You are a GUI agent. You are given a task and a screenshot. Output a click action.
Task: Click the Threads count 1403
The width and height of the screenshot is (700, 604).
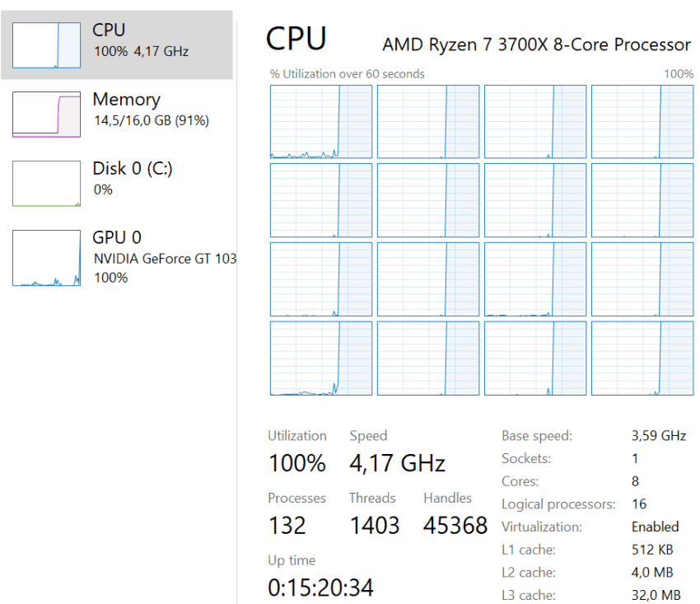pyautogui.click(x=374, y=525)
